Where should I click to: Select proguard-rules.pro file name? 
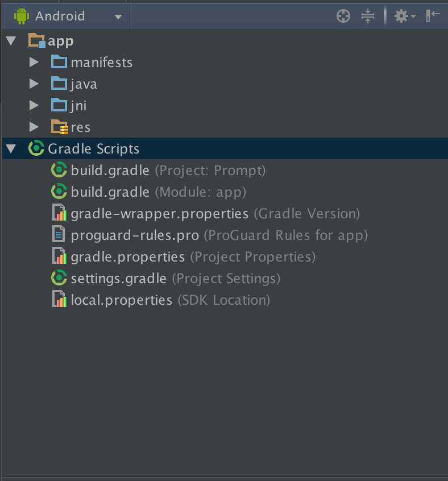(x=135, y=235)
